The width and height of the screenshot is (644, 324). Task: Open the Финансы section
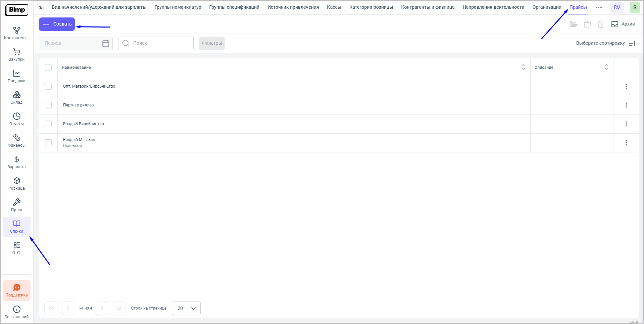[x=16, y=141]
